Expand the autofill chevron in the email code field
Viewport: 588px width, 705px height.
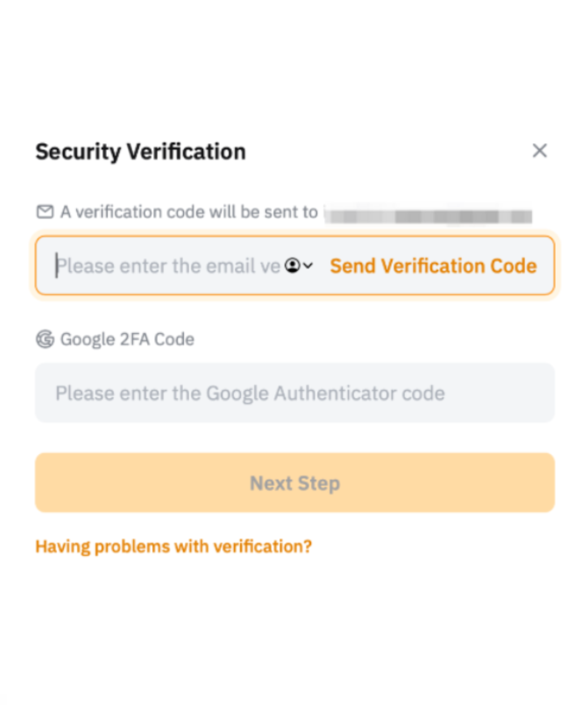coord(308,265)
